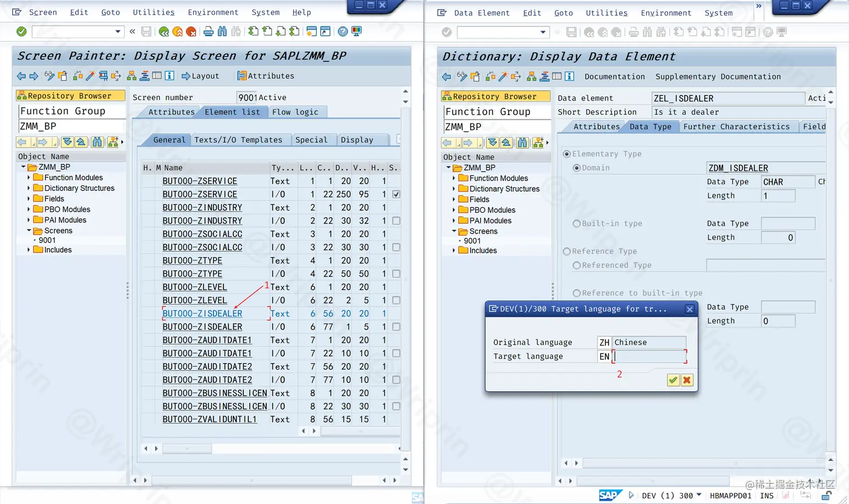
Task: Switch to the Flow logic tab
Action: (x=295, y=112)
